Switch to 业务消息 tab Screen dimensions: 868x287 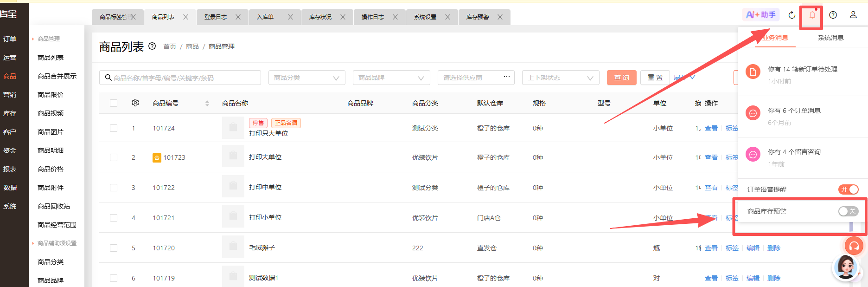pyautogui.click(x=775, y=38)
